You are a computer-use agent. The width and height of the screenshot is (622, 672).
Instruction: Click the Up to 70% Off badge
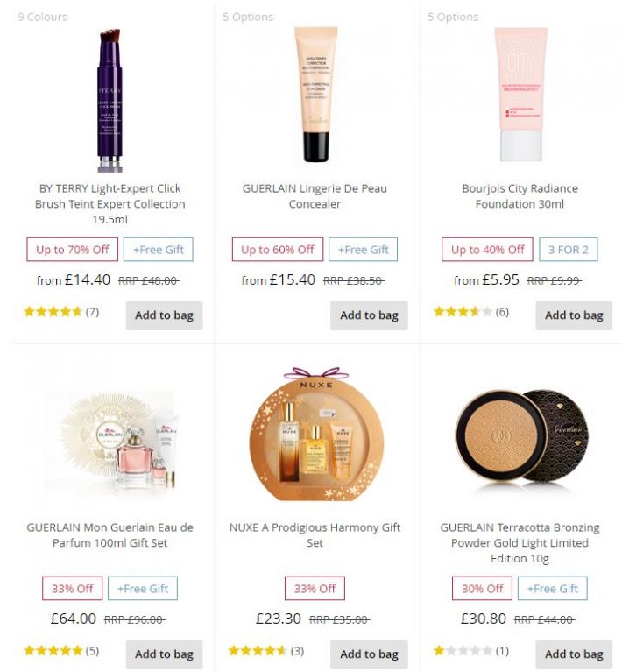pyautogui.click(x=72, y=250)
